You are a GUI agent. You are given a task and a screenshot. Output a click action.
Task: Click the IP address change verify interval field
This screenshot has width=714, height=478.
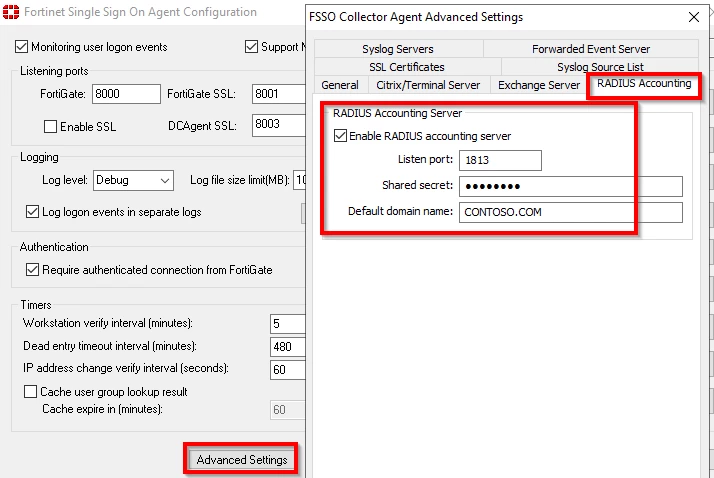[287, 370]
